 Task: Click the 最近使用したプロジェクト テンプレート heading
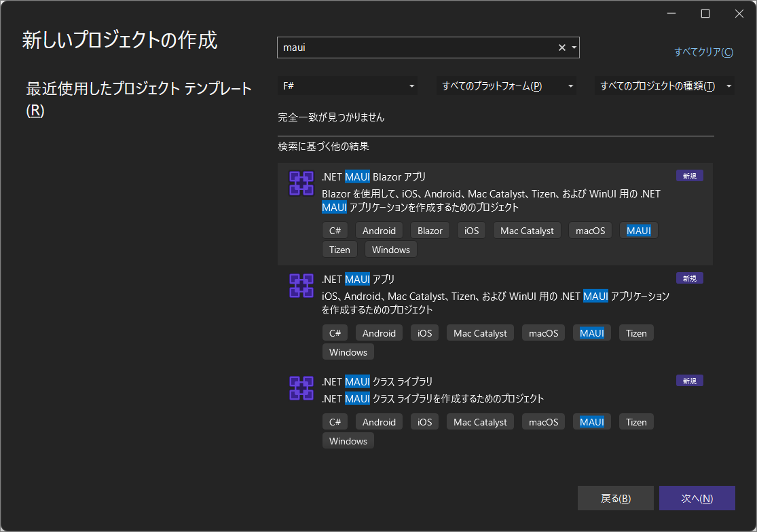point(139,99)
